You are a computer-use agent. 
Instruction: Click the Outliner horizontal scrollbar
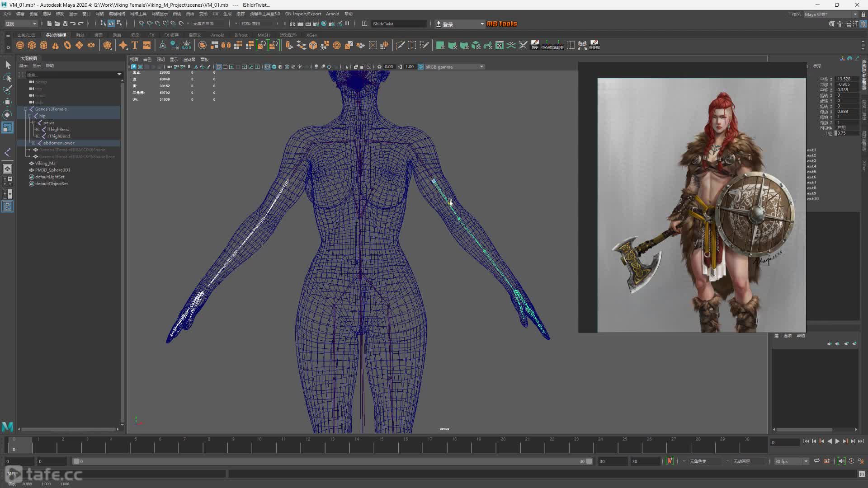click(x=68, y=429)
